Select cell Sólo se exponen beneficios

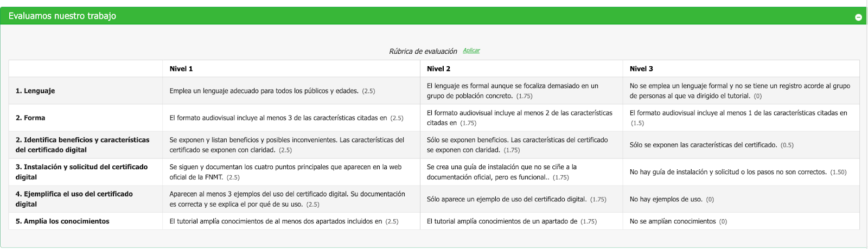(521, 145)
